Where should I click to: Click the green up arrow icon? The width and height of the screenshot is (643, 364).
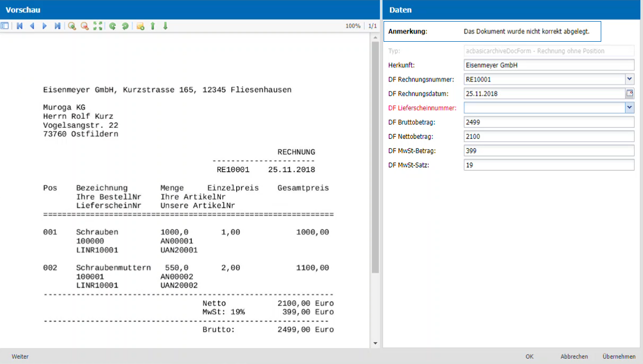153,26
